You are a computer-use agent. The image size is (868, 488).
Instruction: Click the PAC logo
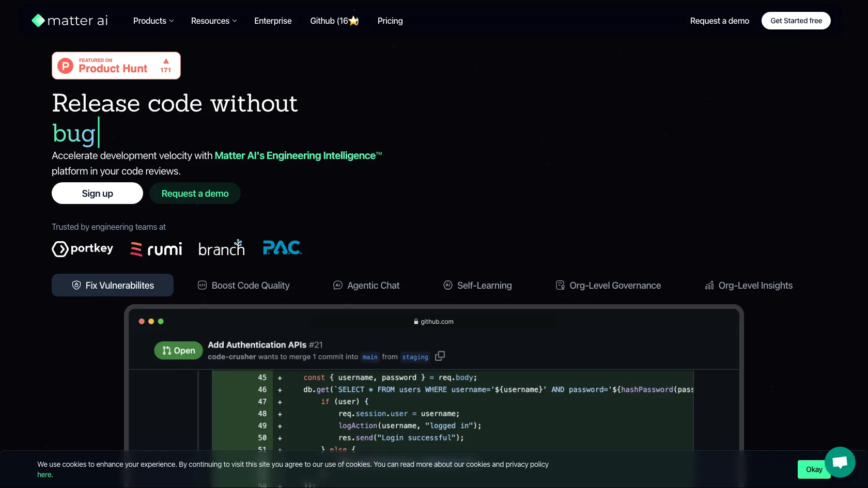click(282, 248)
